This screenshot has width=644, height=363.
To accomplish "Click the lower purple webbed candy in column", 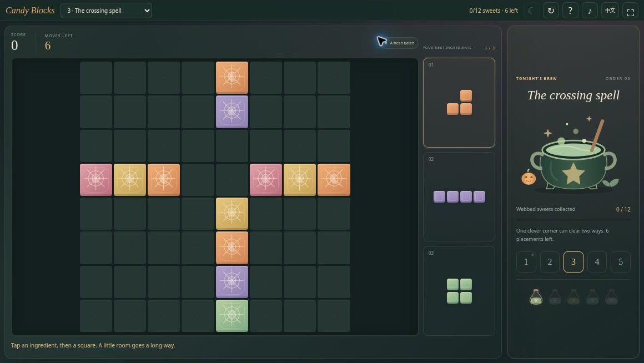I will [x=232, y=282].
